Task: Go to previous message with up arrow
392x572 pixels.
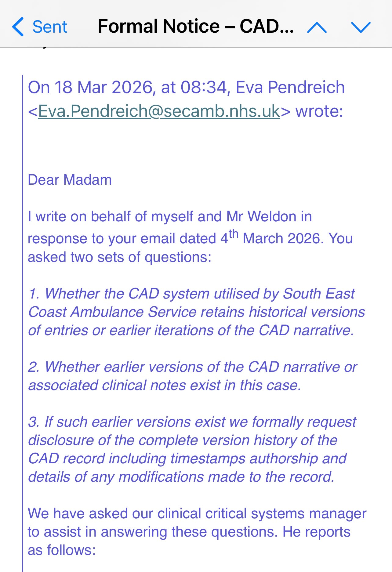Action: point(317,27)
